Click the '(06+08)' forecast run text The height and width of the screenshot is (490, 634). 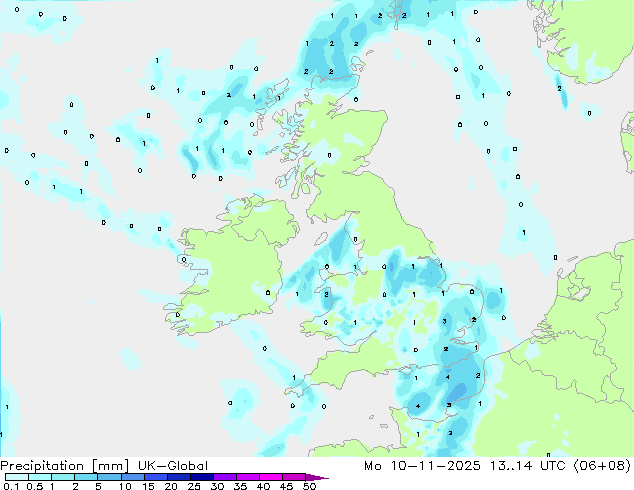602,466
